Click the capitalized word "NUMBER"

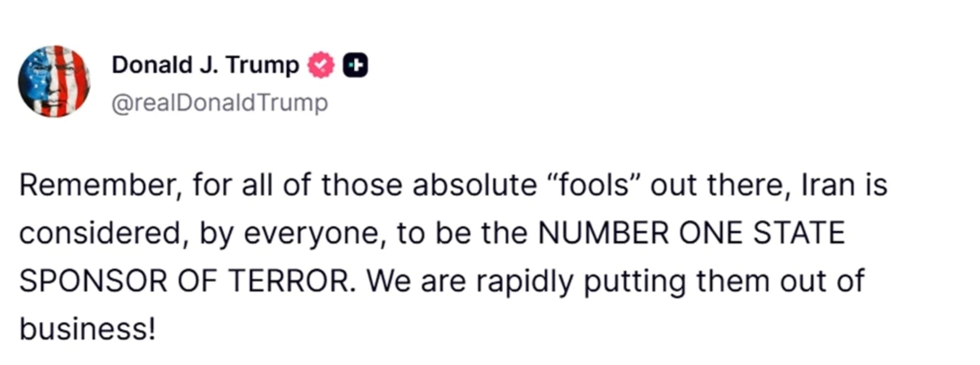[x=603, y=233]
